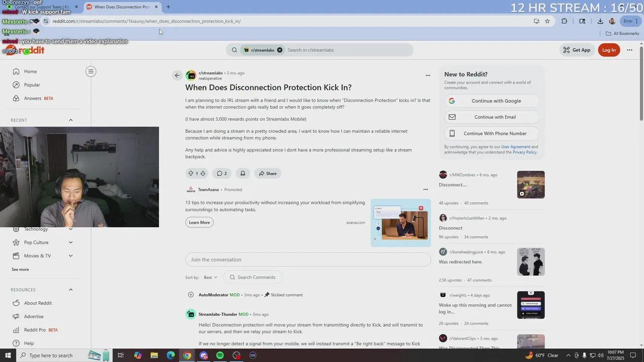This screenshot has width=644, height=362.
Task: Open Help in the sidebar
Action: (29, 343)
